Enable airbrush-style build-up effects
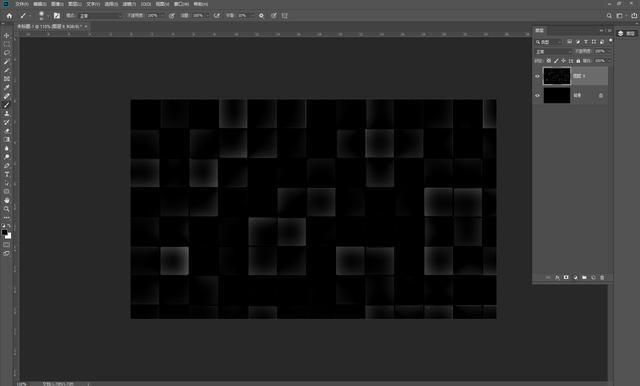This screenshot has height=386, width=640. pos(217,16)
